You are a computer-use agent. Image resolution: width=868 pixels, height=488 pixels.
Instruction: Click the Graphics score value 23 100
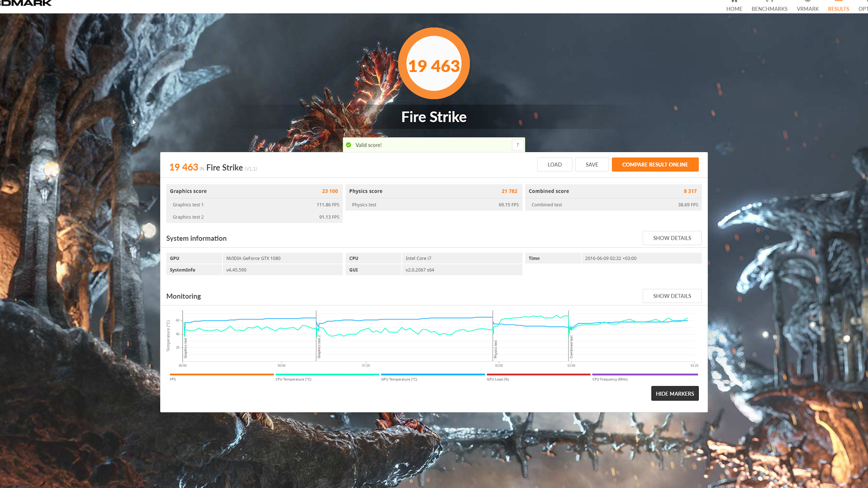coord(330,191)
